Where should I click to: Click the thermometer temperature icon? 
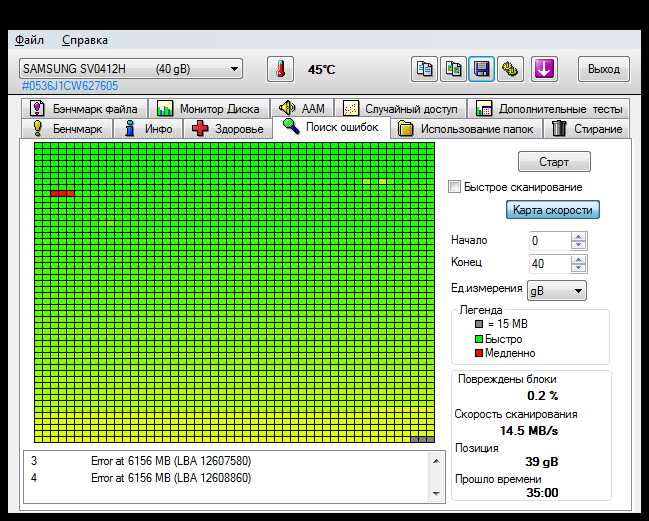point(281,69)
